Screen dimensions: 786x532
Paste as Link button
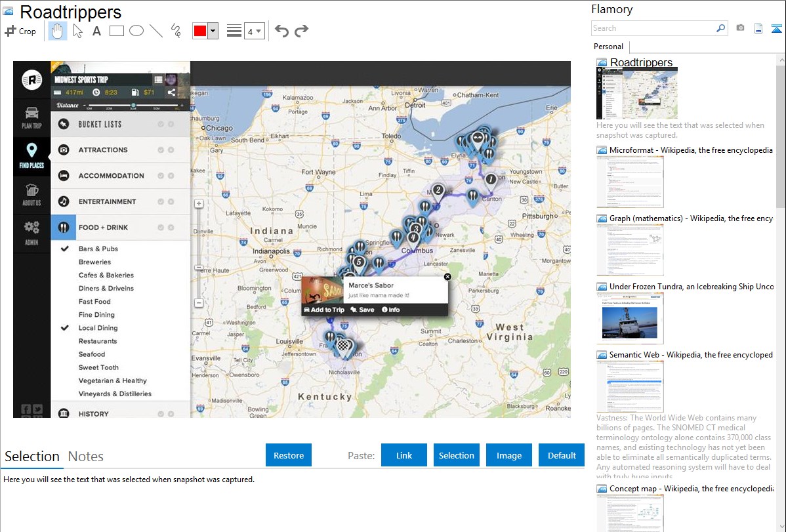click(404, 455)
